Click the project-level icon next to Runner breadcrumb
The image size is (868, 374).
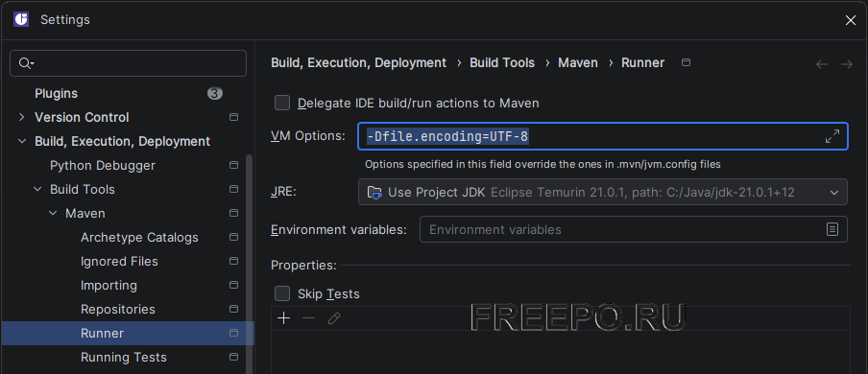pos(686,62)
